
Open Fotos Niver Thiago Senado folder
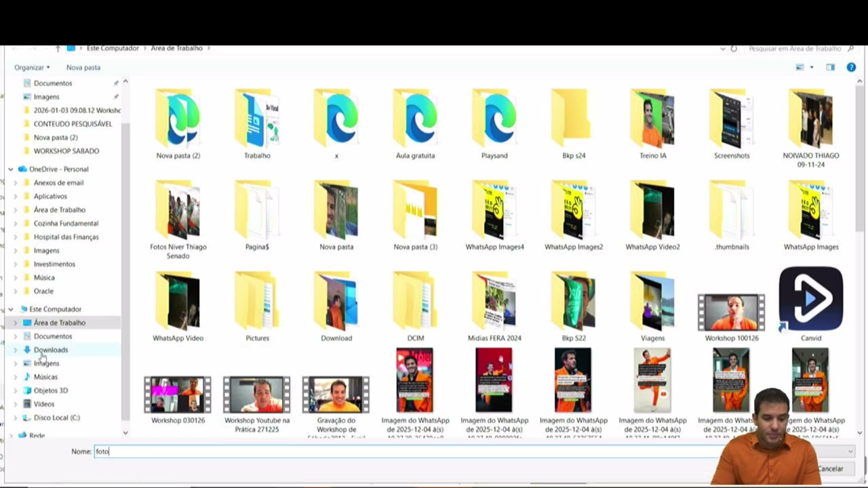178,219
